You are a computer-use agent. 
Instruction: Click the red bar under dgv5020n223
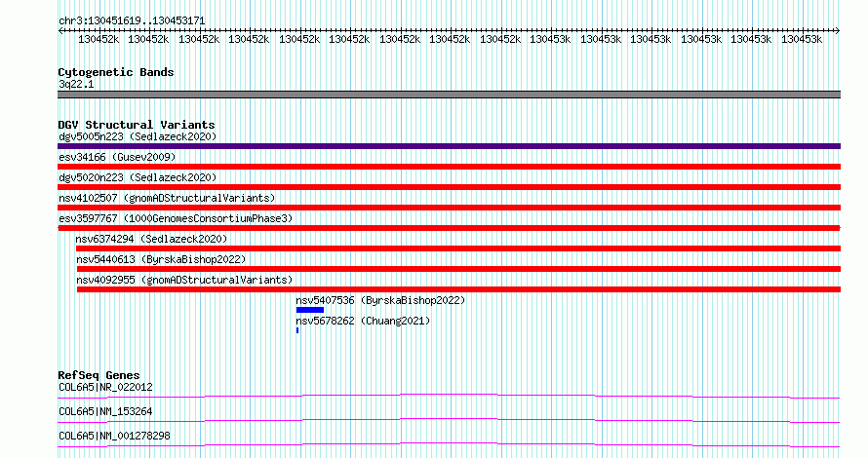coord(449,187)
